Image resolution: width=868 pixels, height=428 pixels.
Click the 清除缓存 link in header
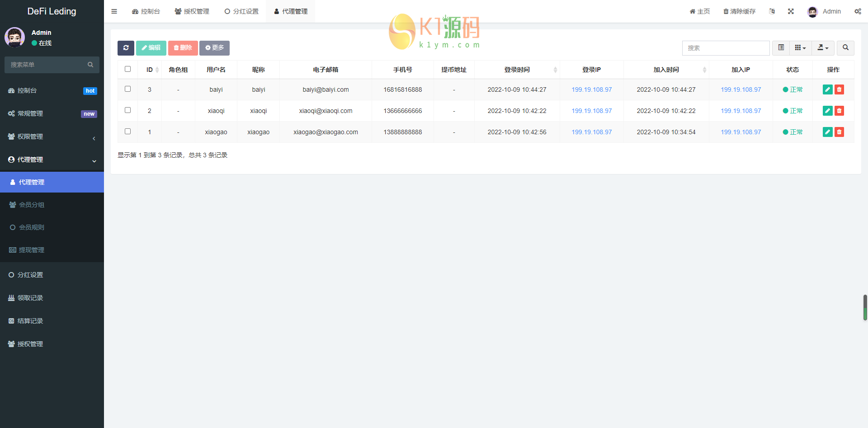(739, 11)
